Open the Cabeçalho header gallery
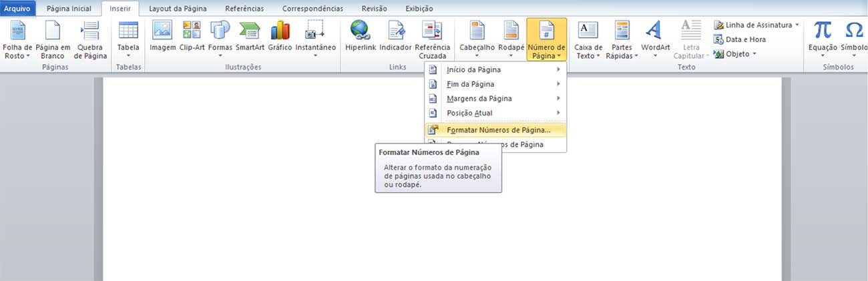The width and height of the screenshot is (868, 281). 477,39
